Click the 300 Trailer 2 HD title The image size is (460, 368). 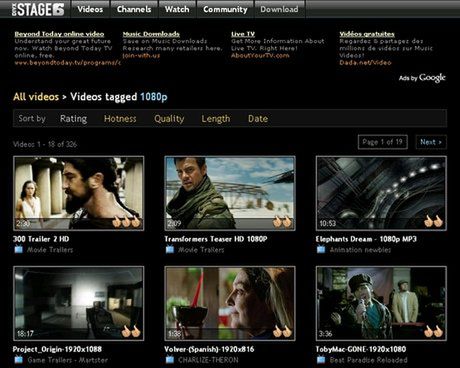tap(41, 239)
